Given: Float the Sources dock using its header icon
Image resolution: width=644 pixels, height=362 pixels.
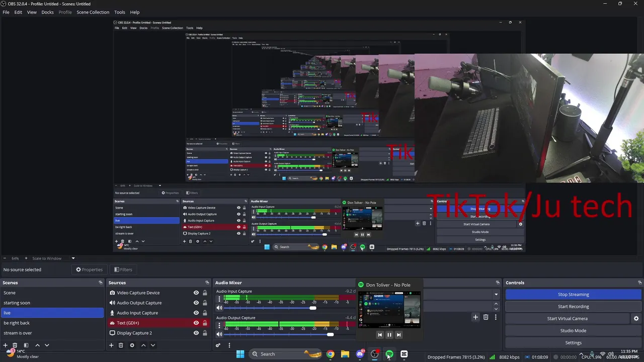Looking at the screenshot, I should coord(207,283).
